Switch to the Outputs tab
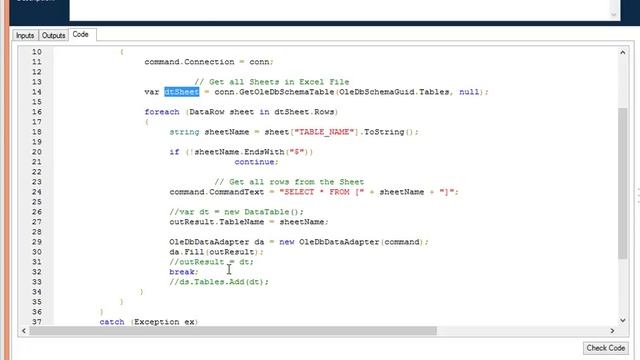The image size is (640, 360). 53,36
